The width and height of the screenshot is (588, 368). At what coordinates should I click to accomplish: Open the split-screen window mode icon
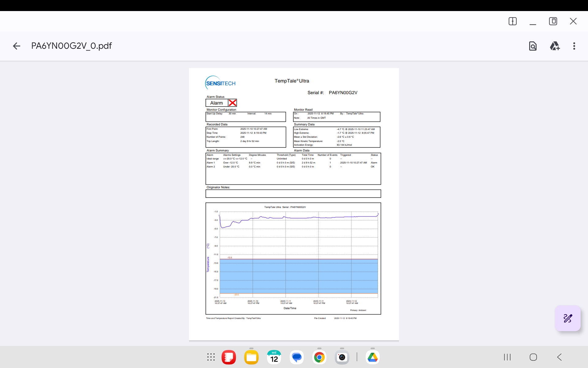512,21
